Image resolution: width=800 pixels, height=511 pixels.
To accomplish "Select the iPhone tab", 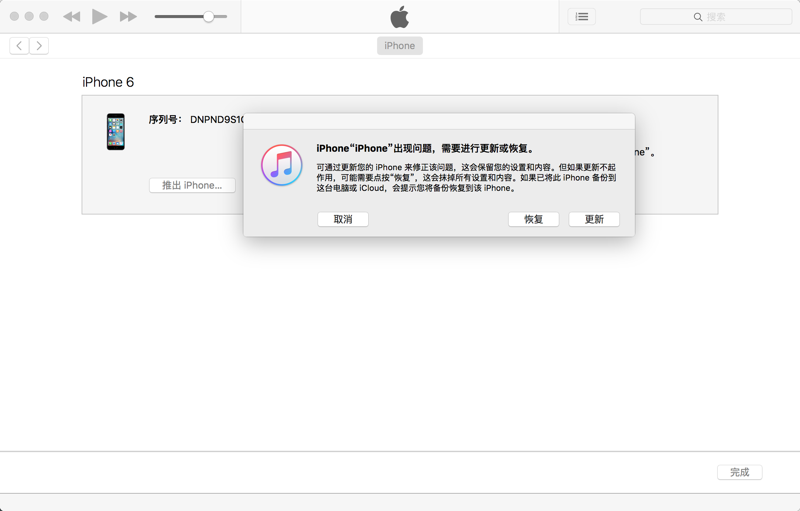I will pyautogui.click(x=399, y=46).
